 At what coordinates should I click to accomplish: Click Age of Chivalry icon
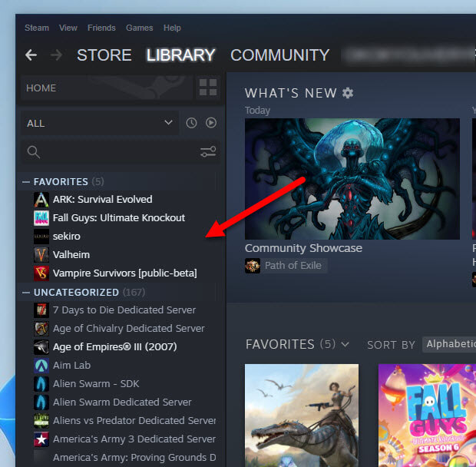(41, 329)
